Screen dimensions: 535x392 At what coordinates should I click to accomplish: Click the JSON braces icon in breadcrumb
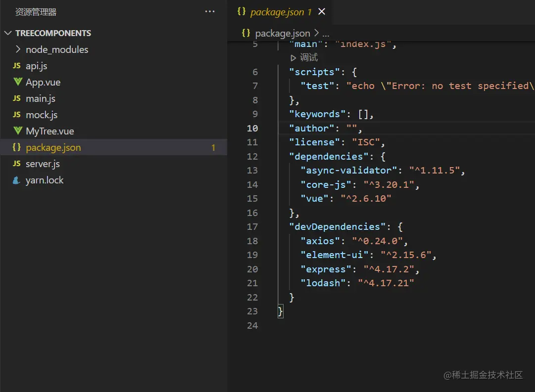pyautogui.click(x=245, y=33)
